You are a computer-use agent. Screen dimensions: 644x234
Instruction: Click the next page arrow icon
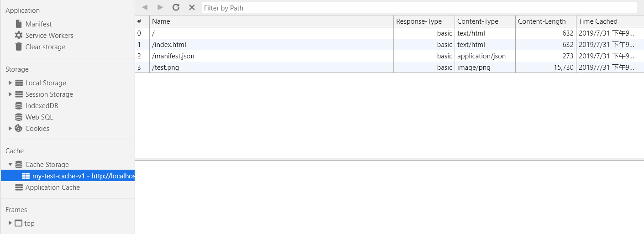click(x=160, y=7)
